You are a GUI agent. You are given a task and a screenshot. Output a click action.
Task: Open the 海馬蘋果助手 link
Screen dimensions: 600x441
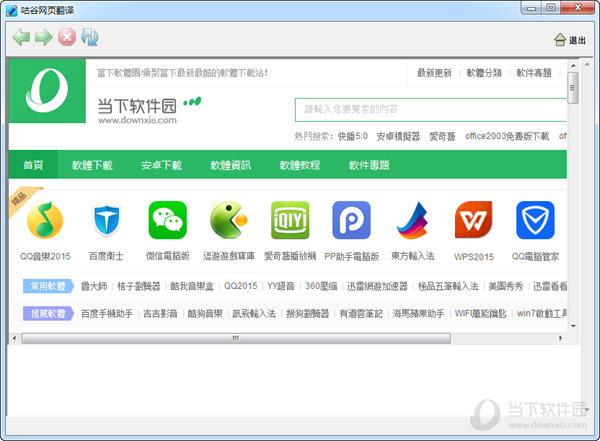point(419,314)
